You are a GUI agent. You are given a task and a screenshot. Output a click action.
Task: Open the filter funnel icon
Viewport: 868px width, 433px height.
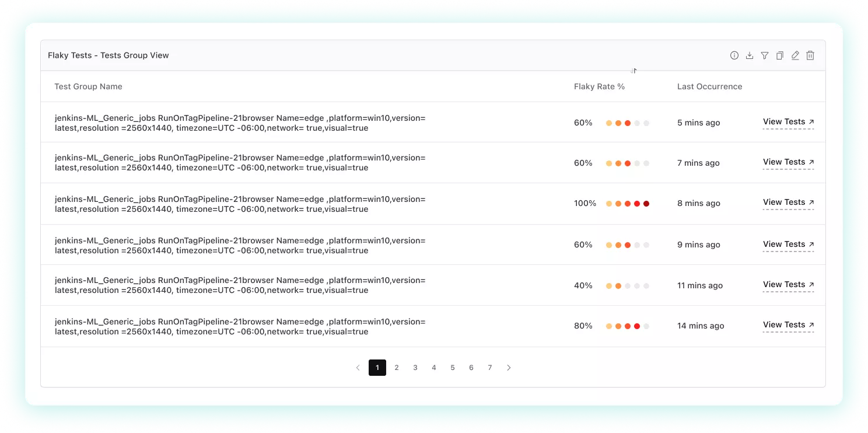(x=765, y=55)
